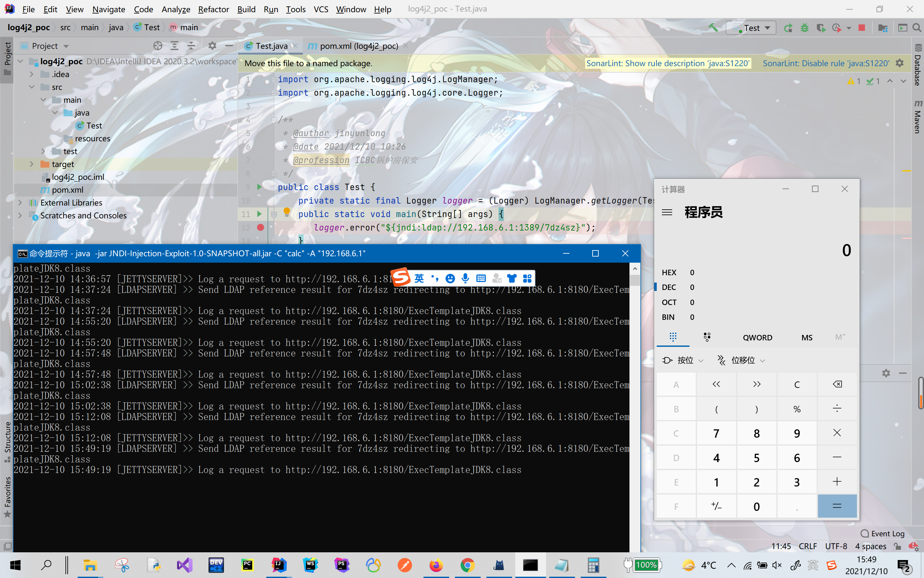Open the Test run configuration dropdown
The height and width of the screenshot is (578, 924).
(x=751, y=28)
